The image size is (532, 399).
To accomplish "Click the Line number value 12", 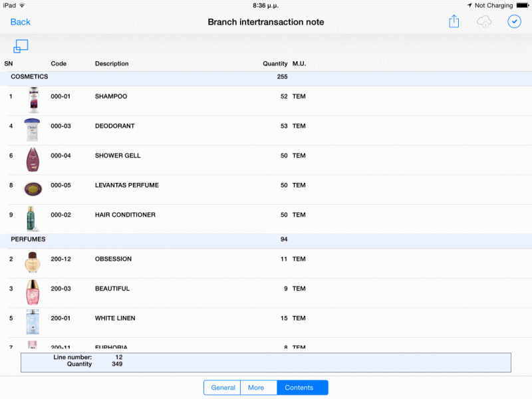I will pyautogui.click(x=119, y=357).
